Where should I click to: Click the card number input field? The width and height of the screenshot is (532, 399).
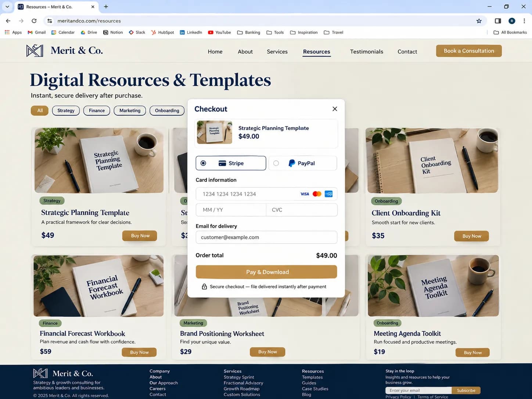[266, 194]
